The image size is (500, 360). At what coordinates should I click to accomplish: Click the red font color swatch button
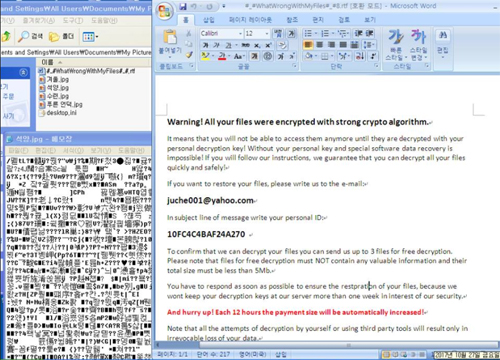(x=222, y=56)
